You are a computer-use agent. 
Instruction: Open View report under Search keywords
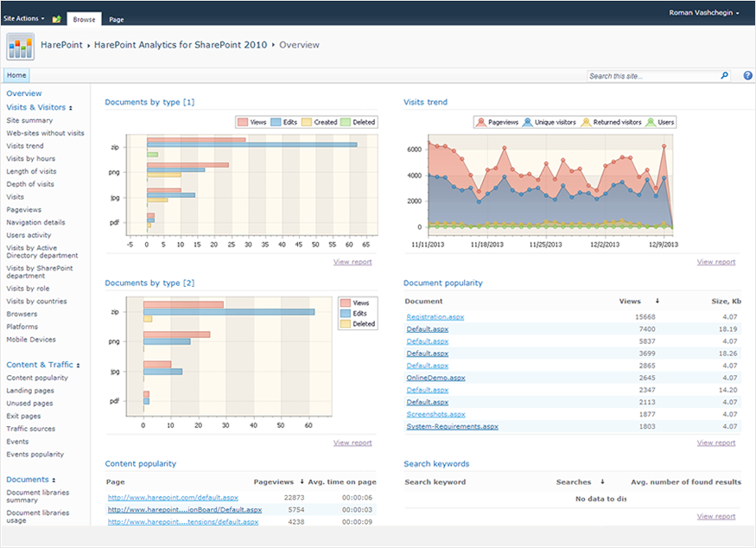pos(716,517)
